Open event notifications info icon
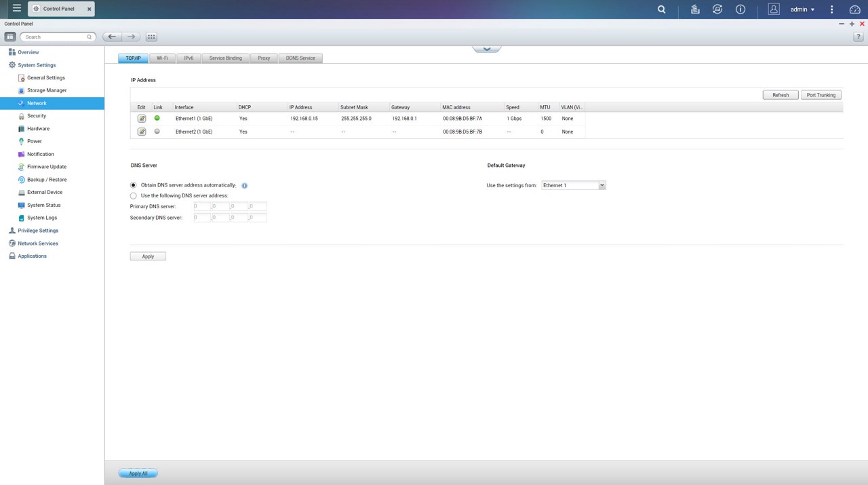The height and width of the screenshot is (485, 868). tap(741, 9)
